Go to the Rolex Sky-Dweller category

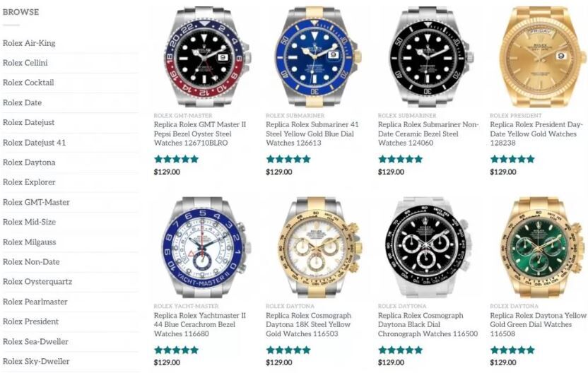(x=36, y=362)
